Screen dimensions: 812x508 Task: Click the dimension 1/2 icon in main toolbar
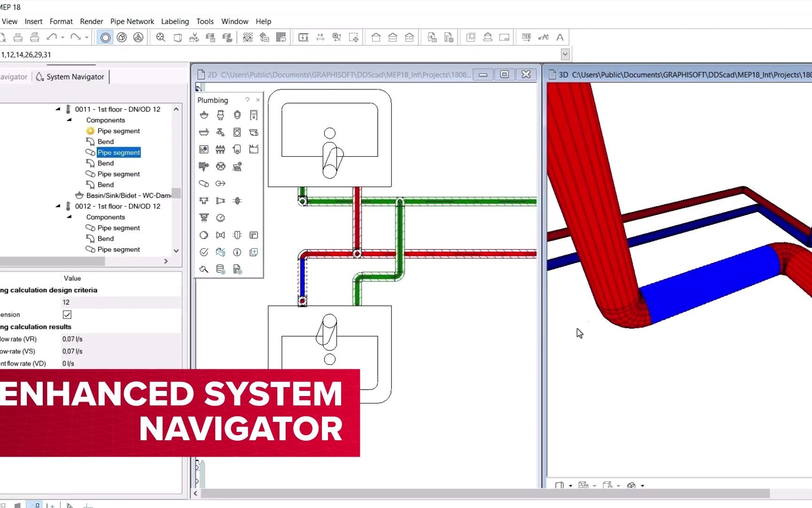[304, 38]
